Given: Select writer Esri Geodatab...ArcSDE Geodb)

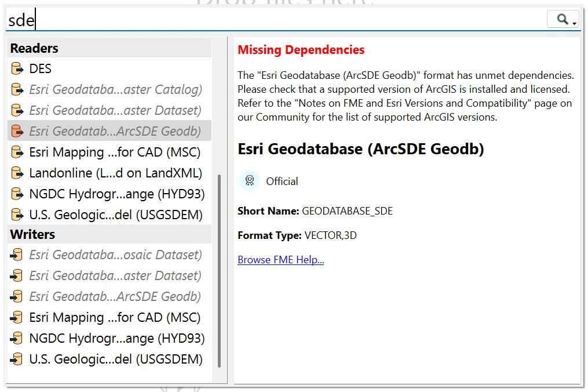Looking at the screenshot, I should coord(109,296).
